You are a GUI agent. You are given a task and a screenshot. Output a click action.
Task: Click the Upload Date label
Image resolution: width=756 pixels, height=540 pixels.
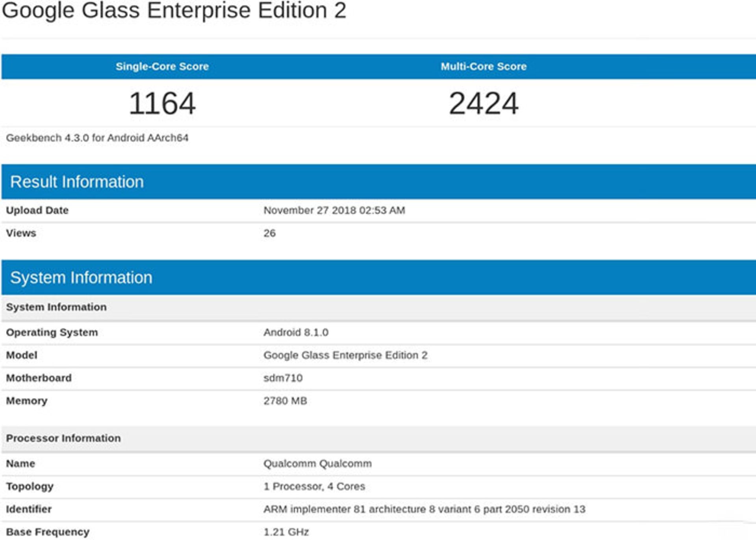tap(37, 210)
